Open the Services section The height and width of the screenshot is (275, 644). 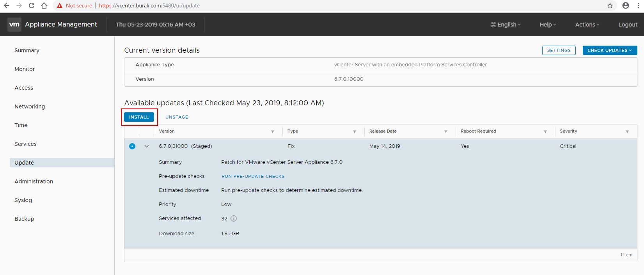pyautogui.click(x=25, y=144)
